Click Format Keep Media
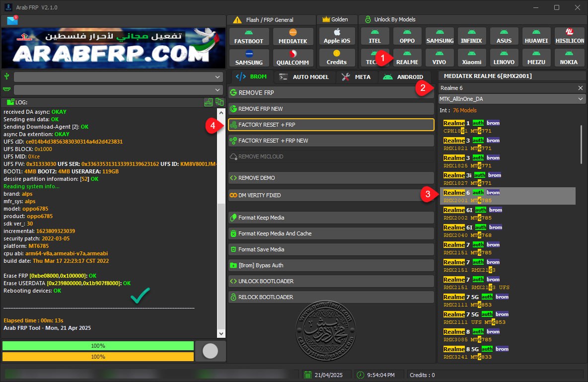Viewport: 588px width, 382px height. pyautogui.click(x=331, y=218)
